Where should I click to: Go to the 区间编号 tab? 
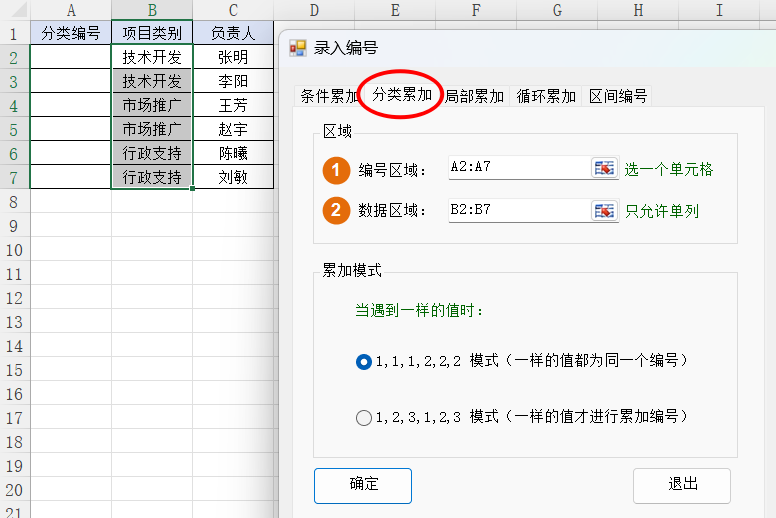(618, 96)
